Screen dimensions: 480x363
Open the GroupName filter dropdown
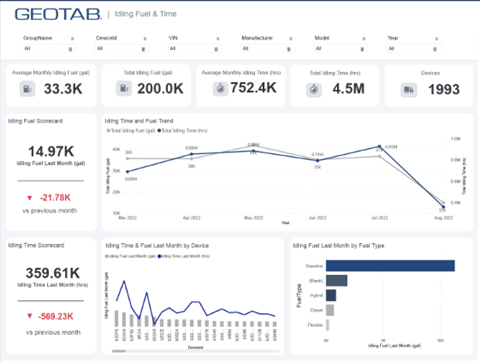[49, 49]
